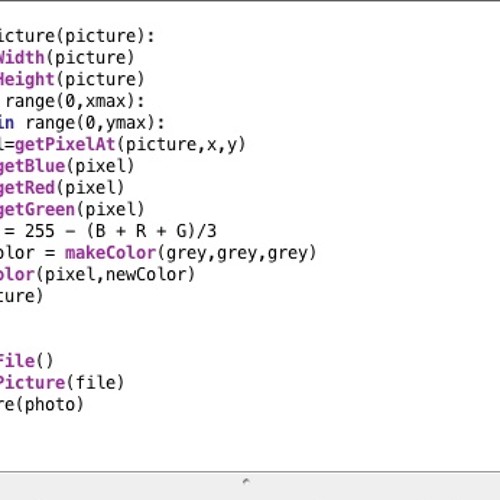Click range(0,ymax) in the inner loop

coord(95,123)
